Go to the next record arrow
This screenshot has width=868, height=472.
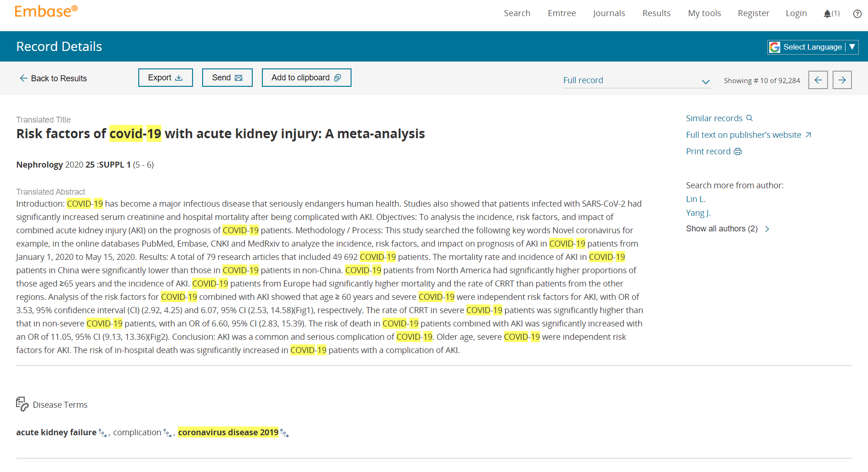point(842,80)
